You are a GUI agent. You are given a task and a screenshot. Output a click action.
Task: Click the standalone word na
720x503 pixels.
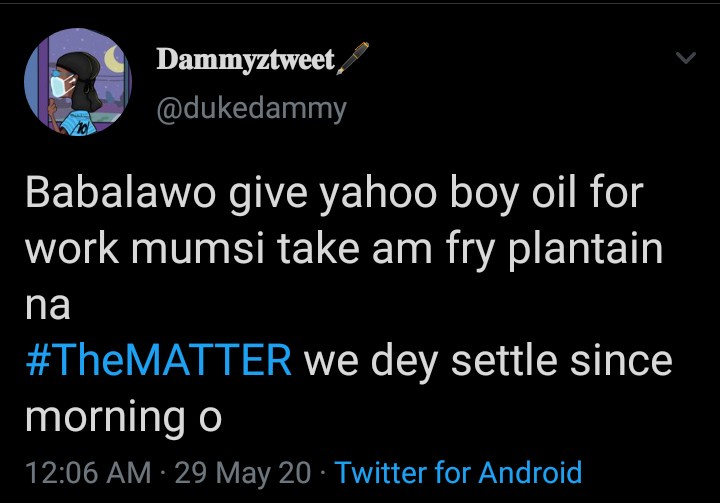click(x=47, y=305)
